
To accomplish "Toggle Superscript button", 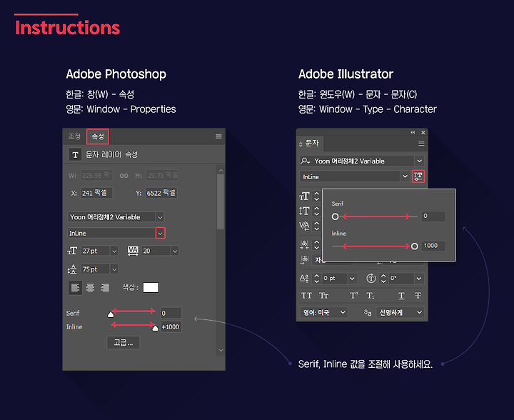I will tap(354, 296).
